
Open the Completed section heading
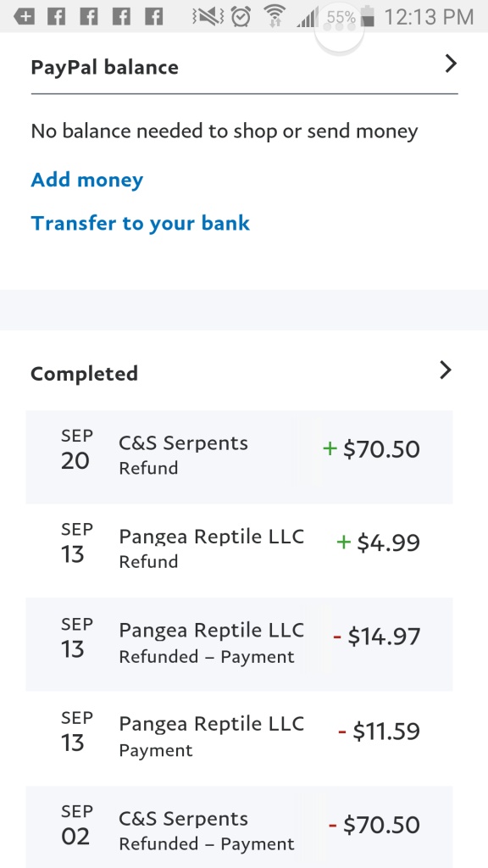click(x=84, y=374)
